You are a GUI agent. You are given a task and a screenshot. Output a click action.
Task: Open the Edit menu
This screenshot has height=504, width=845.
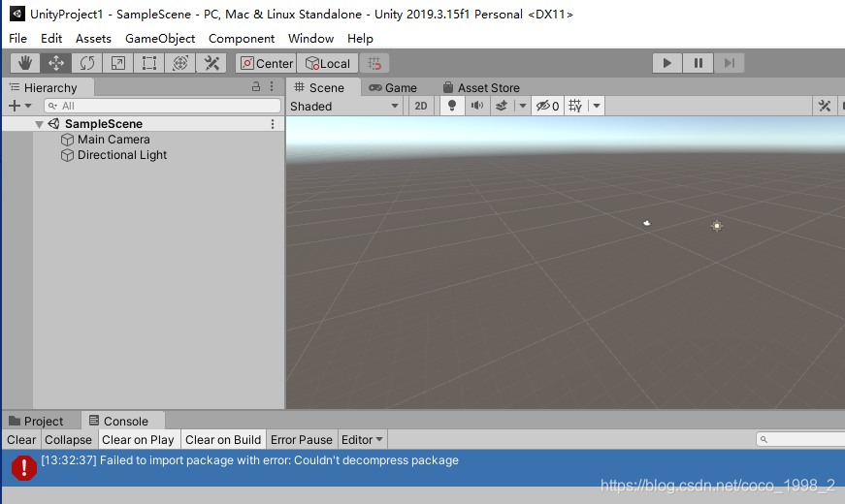tap(51, 39)
